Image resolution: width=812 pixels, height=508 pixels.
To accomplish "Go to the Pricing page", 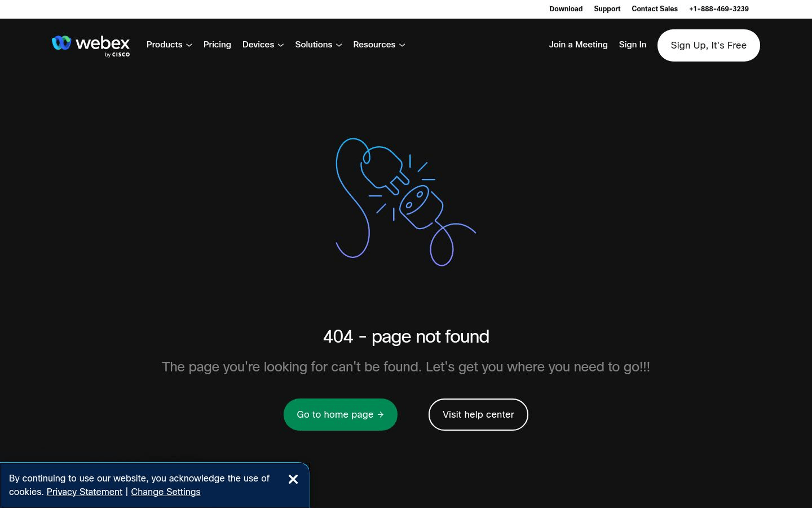I will [217, 45].
